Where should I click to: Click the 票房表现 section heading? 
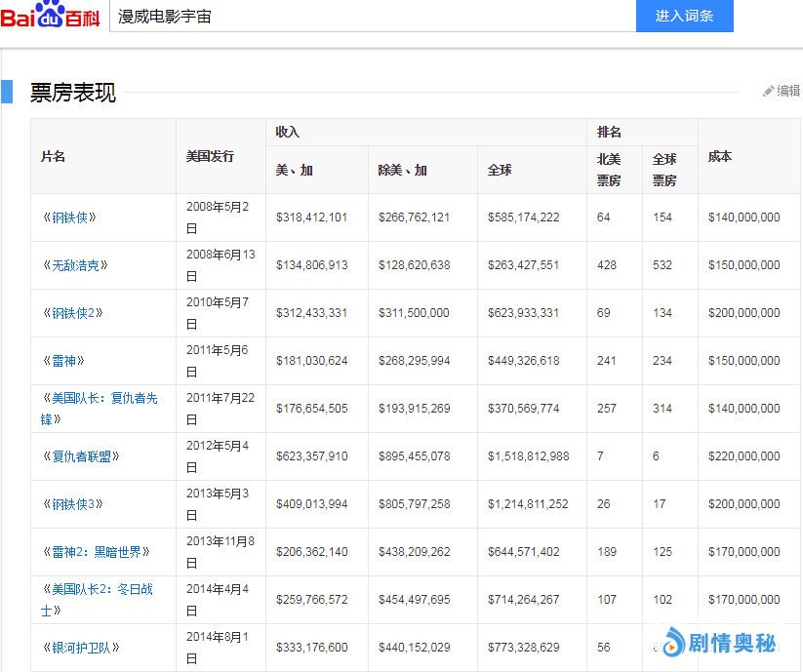tap(72, 93)
